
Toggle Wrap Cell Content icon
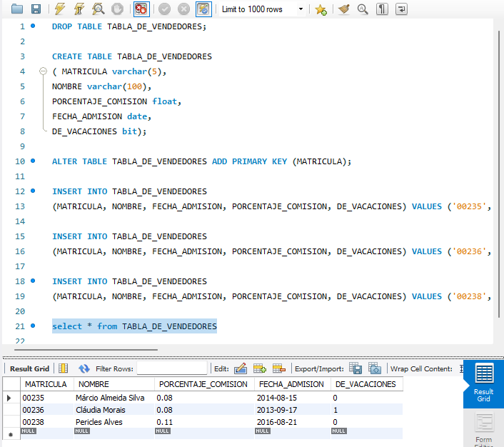tap(462, 368)
